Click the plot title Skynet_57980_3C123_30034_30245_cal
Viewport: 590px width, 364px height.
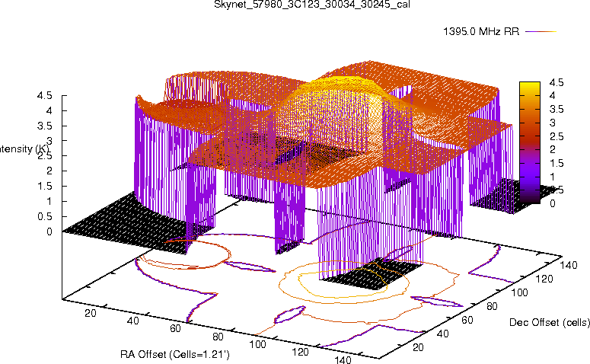click(312, 5)
